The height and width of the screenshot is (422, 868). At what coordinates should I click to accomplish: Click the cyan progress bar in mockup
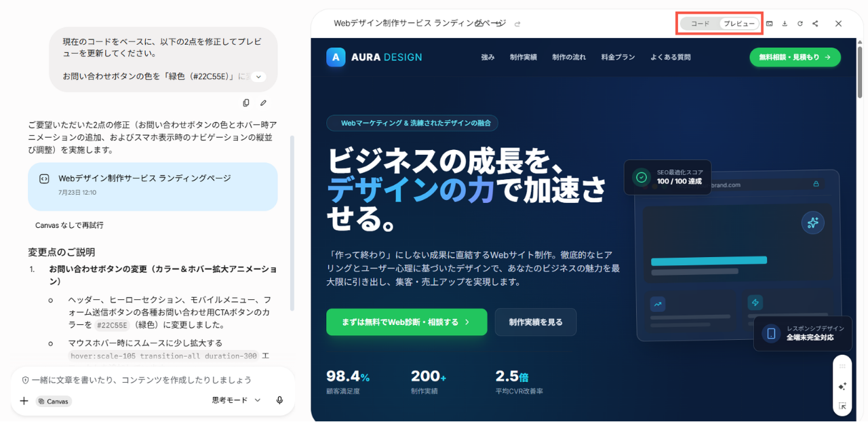[709, 261]
